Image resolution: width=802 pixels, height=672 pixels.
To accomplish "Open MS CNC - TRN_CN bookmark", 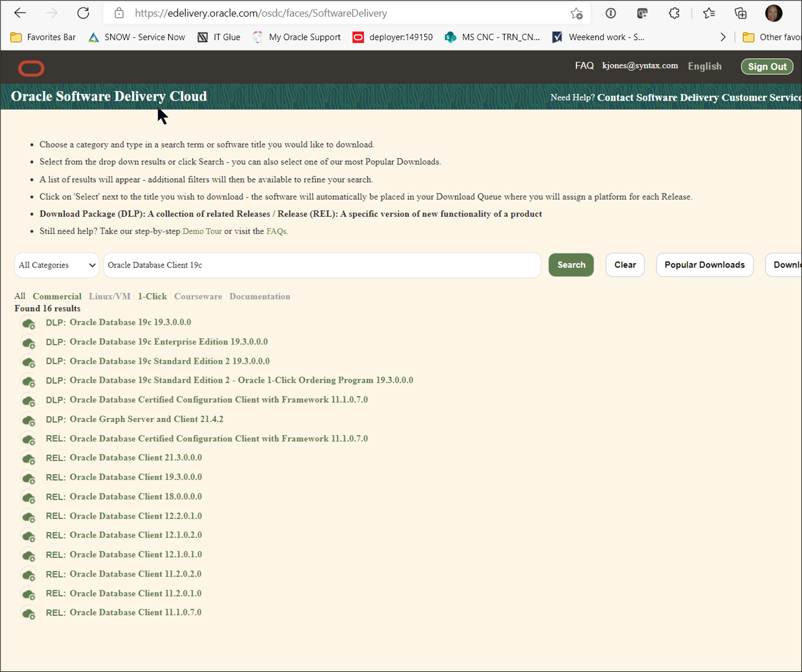I will point(493,37).
